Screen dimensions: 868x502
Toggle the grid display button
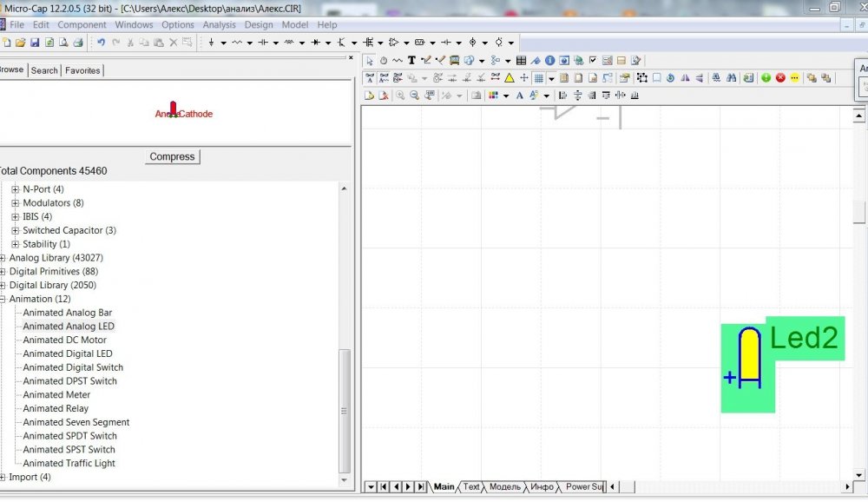(x=539, y=78)
